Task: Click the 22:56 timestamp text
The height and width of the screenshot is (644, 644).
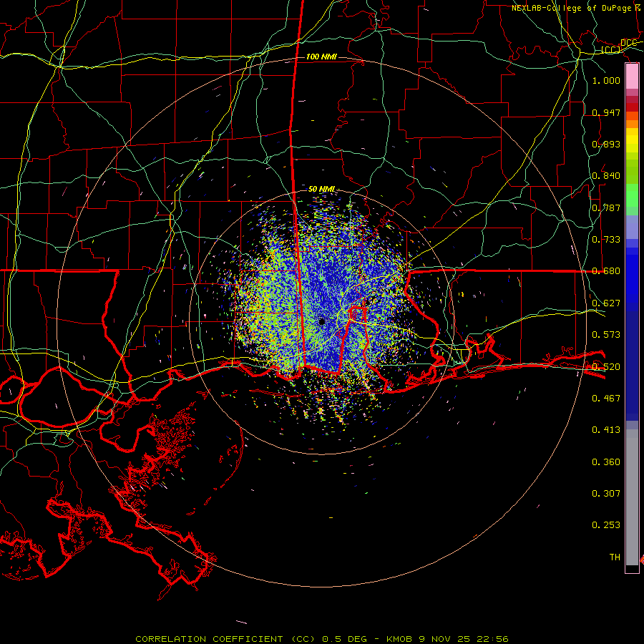Action: pos(492,639)
